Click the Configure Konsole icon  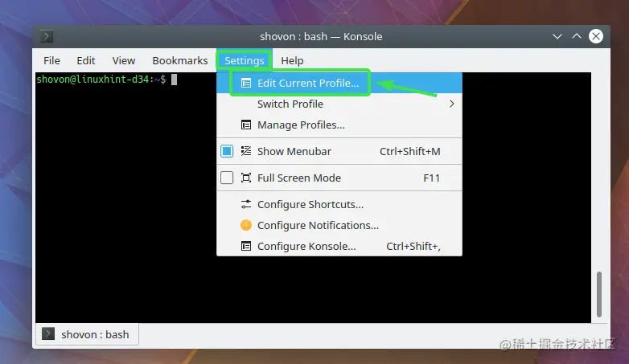point(246,246)
